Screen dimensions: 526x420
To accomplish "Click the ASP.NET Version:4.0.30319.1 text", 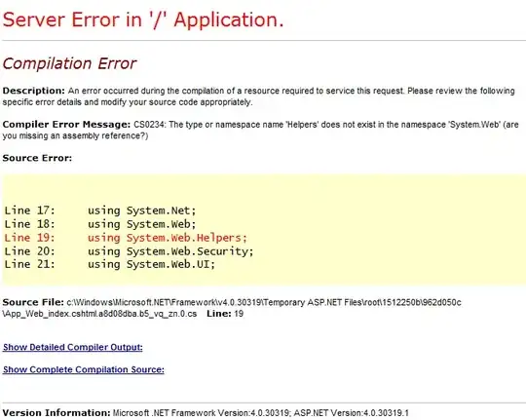I will [x=352, y=412].
